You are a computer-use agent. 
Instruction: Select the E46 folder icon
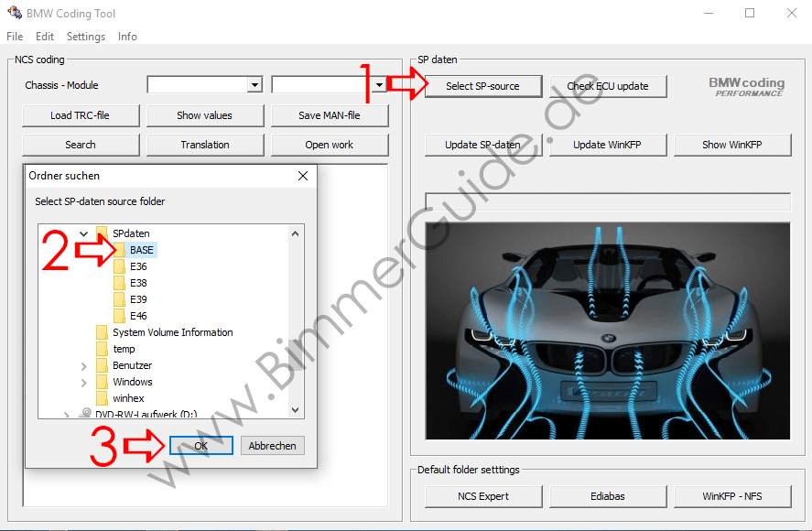point(119,316)
